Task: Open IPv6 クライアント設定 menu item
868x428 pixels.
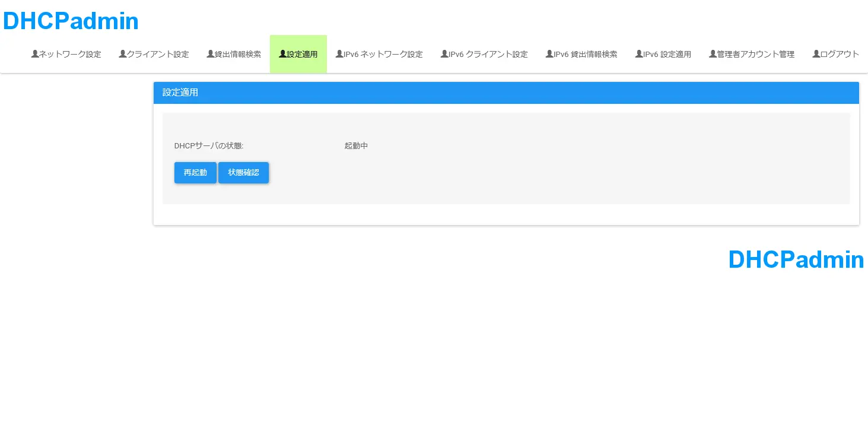Action: 484,54
